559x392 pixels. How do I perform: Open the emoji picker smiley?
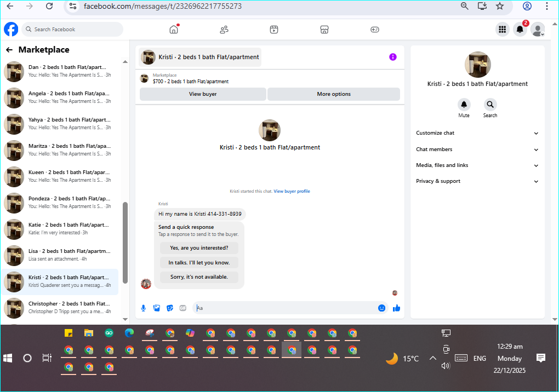pos(381,308)
